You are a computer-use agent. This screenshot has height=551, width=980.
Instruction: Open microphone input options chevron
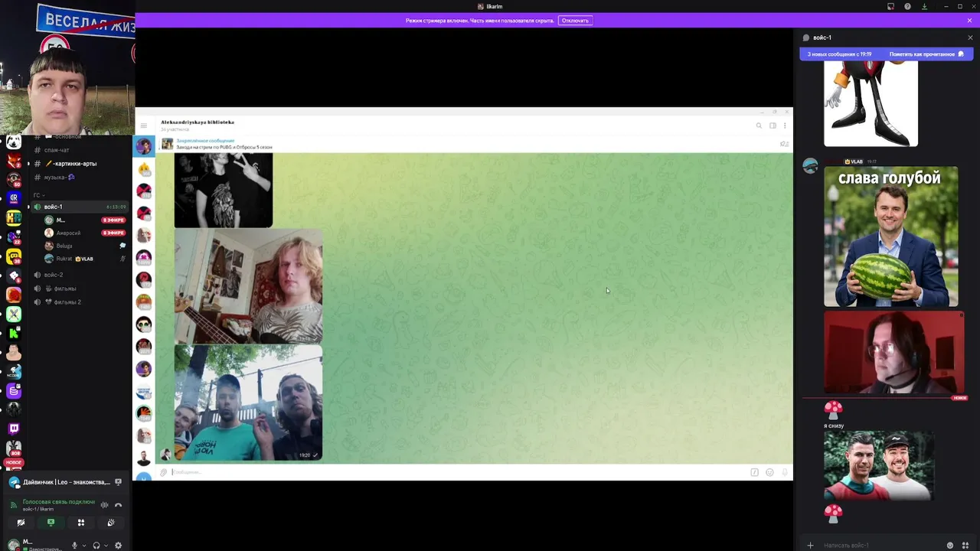tap(83, 546)
